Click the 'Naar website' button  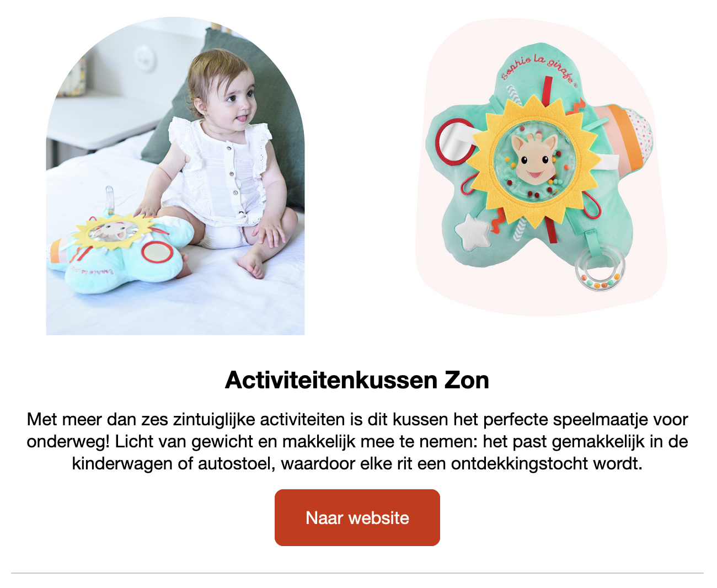coord(357,517)
